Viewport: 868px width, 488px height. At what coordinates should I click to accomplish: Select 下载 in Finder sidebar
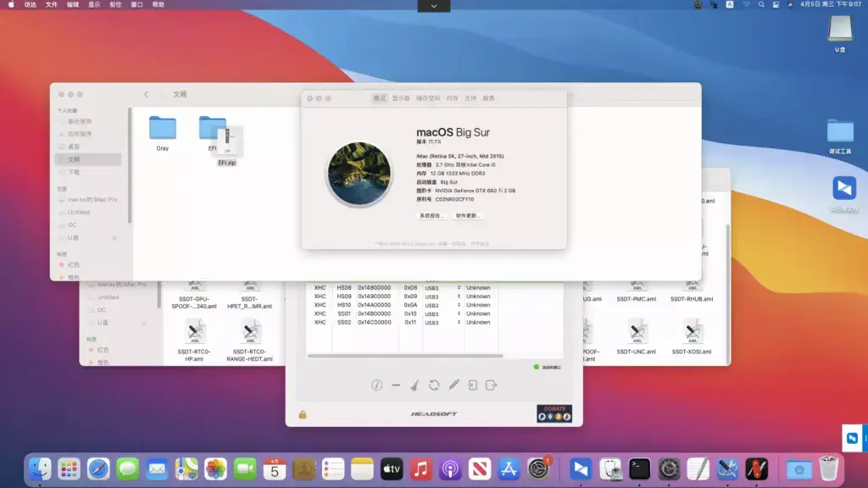coord(74,172)
